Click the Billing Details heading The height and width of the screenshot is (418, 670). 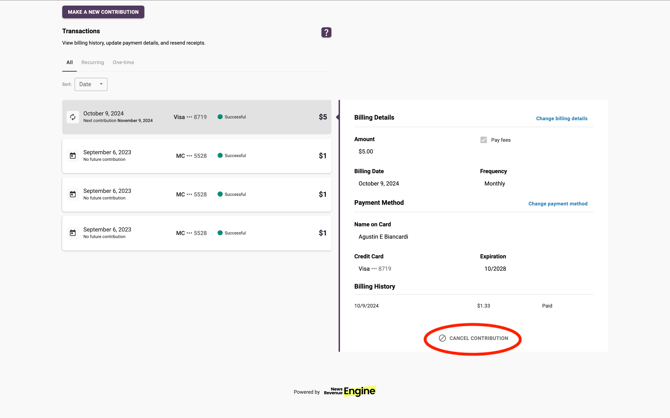pyautogui.click(x=374, y=118)
